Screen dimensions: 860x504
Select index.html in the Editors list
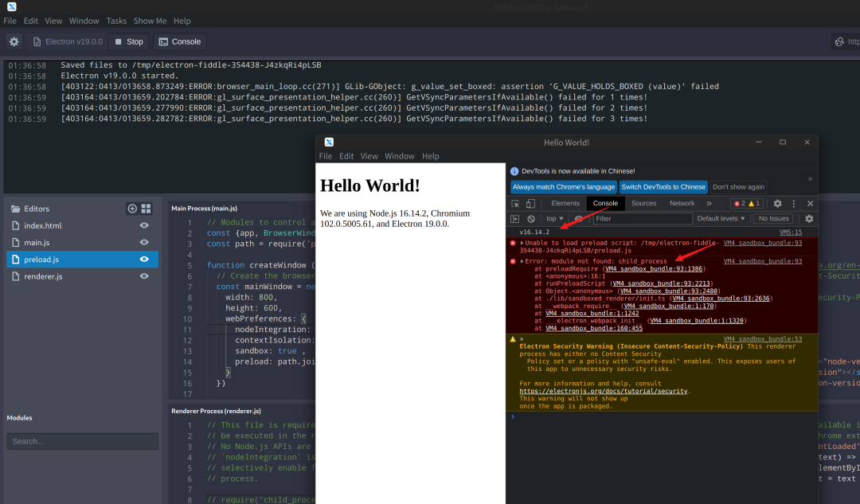point(82,225)
